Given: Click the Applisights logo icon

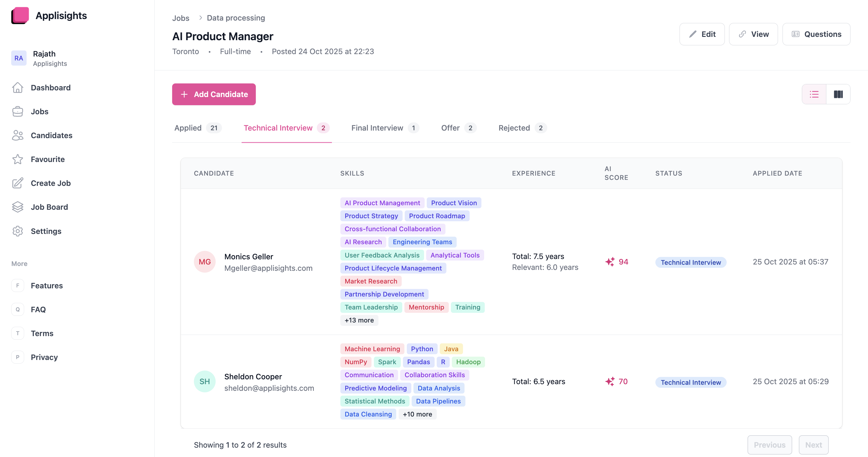Looking at the screenshot, I should click(20, 15).
